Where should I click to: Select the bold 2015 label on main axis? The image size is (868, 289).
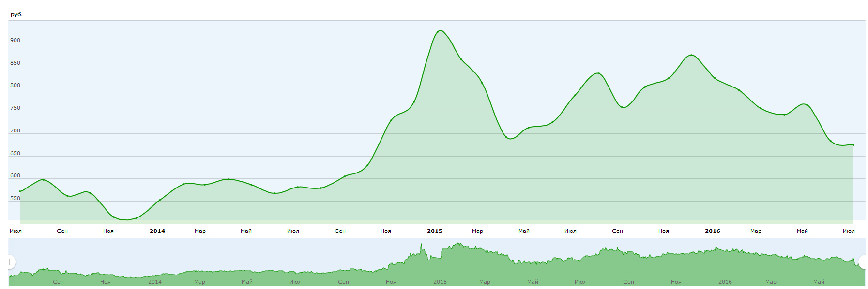click(434, 231)
